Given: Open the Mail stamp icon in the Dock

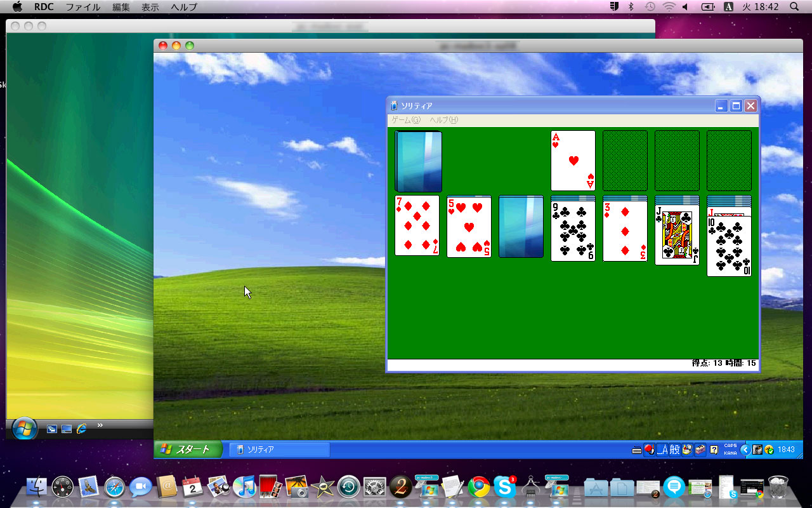Looking at the screenshot, I should pyautogui.click(x=88, y=487).
